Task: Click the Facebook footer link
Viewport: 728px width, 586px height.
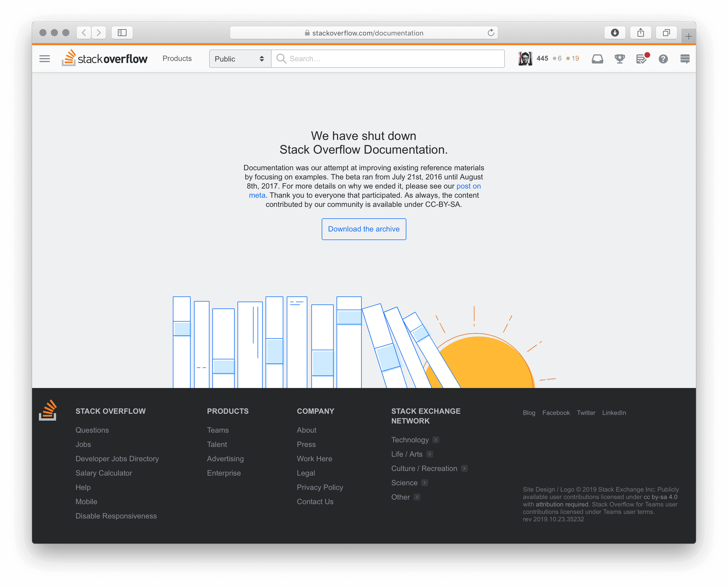Action: pyautogui.click(x=555, y=413)
